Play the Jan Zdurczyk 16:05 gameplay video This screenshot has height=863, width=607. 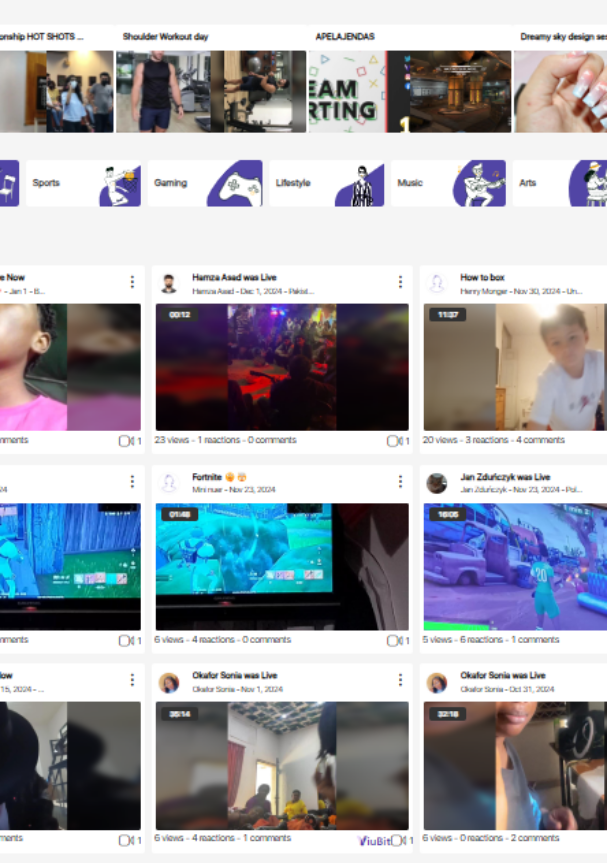pos(515,567)
